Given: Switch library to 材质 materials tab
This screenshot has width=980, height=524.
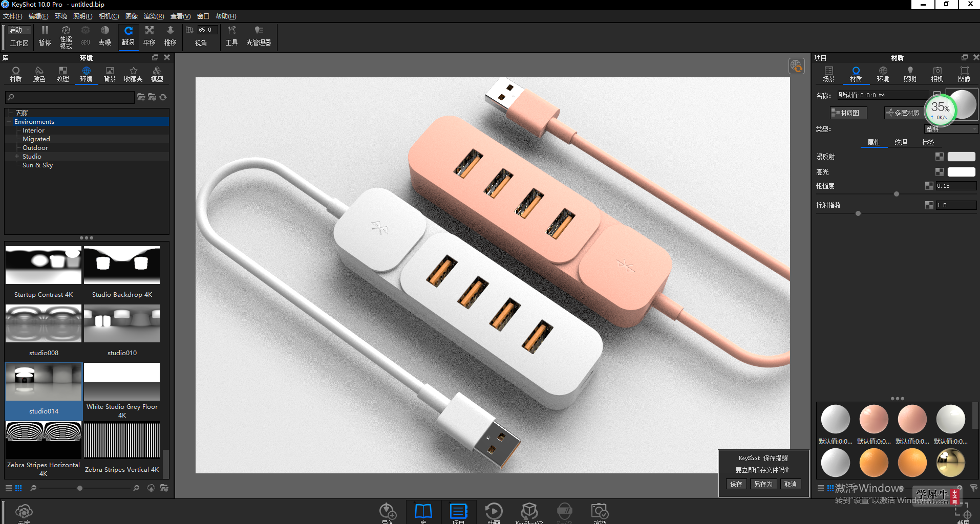Looking at the screenshot, I should click(16, 74).
